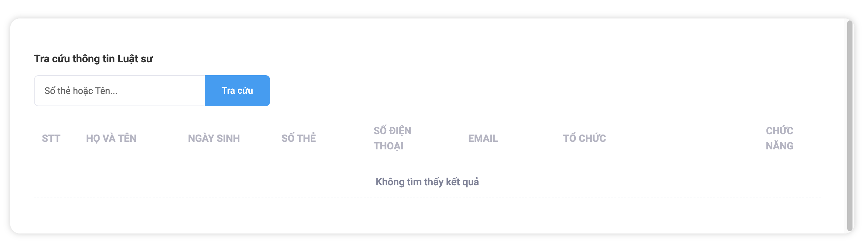Click the vertical scrollbar on the panel

click(850, 125)
